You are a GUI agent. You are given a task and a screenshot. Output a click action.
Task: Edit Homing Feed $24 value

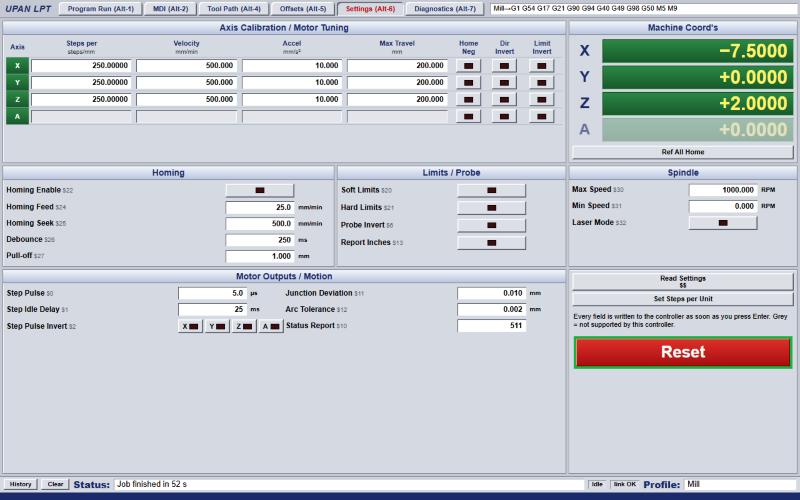pos(260,208)
